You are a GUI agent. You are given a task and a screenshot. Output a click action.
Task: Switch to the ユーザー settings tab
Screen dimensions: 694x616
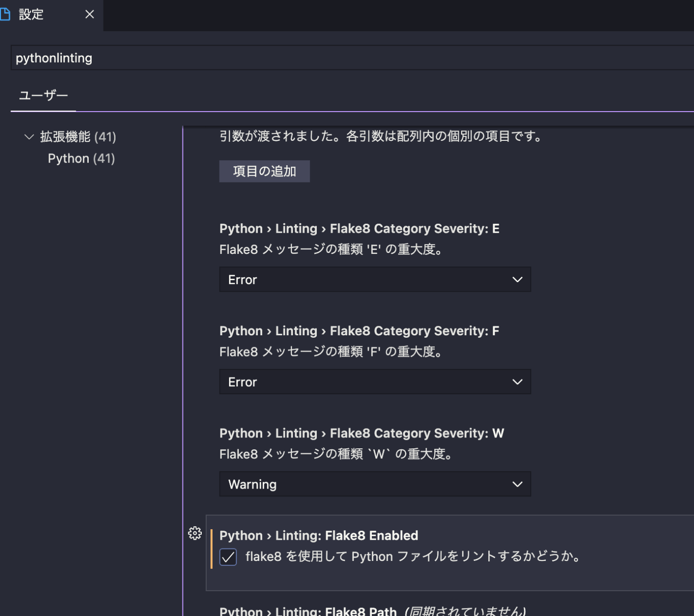tap(43, 95)
